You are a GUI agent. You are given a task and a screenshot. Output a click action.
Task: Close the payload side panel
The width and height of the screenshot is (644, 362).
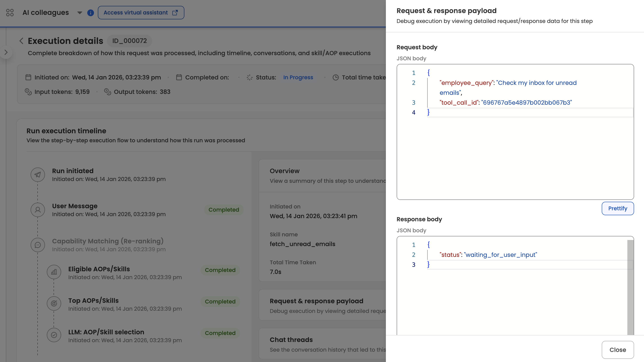click(x=617, y=349)
